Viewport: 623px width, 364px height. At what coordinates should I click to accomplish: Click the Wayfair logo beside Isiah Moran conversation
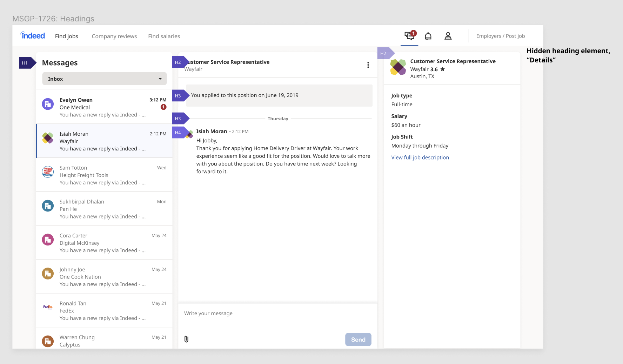pos(48,138)
